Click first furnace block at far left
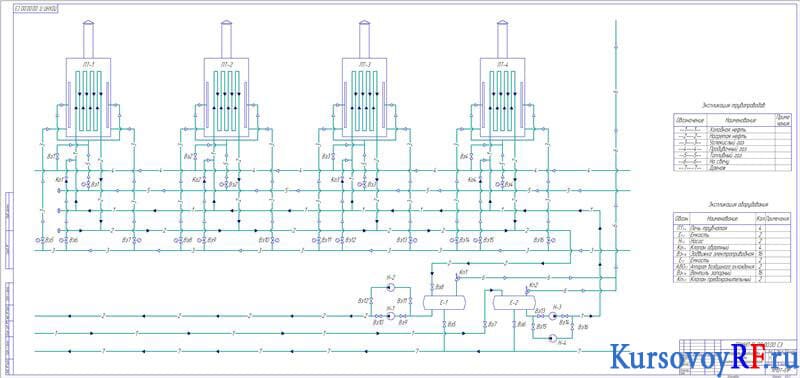Image resolution: width=800 pixels, height=378 pixels. pyautogui.click(x=88, y=97)
